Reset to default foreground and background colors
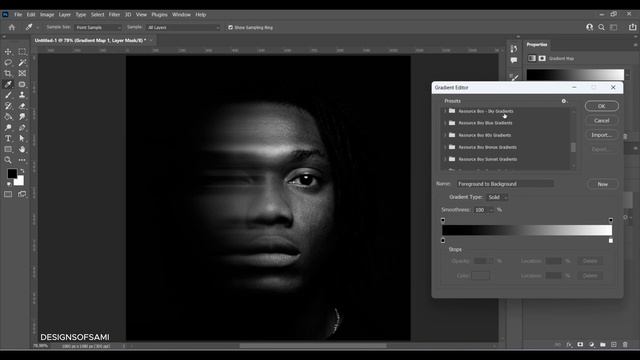This screenshot has width=640, height=360. 9,184
